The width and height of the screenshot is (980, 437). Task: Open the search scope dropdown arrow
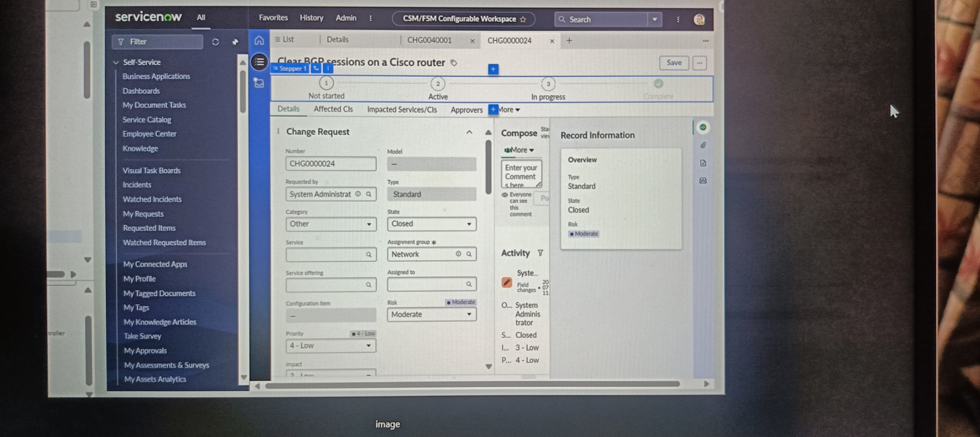[x=654, y=19]
